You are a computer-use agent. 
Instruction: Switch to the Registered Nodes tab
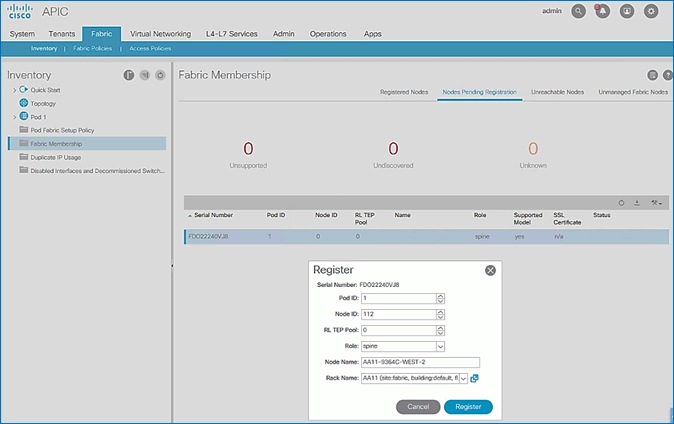point(404,92)
